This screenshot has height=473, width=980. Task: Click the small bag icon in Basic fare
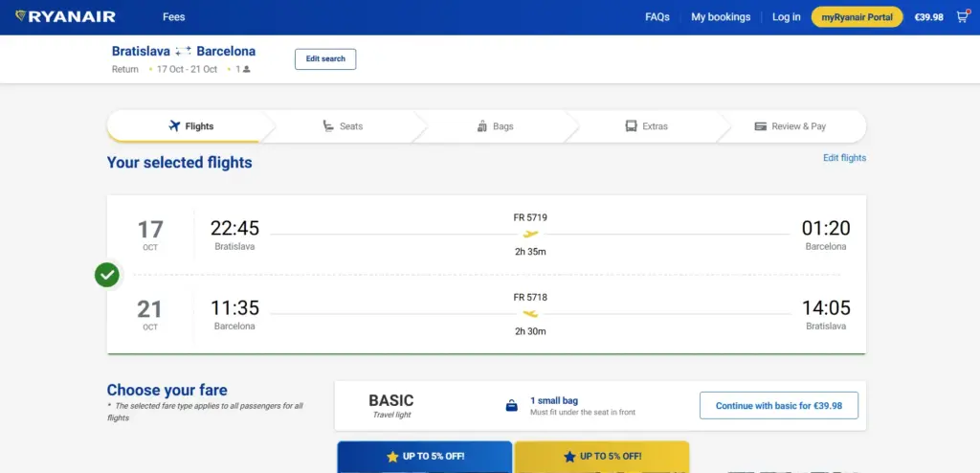point(512,406)
